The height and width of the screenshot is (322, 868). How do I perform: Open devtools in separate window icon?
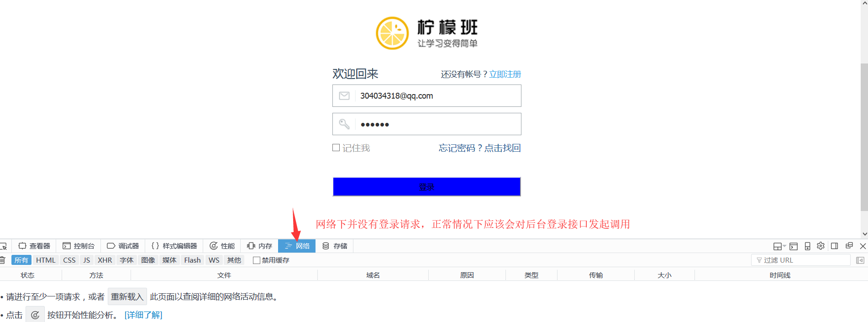(849, 246)
